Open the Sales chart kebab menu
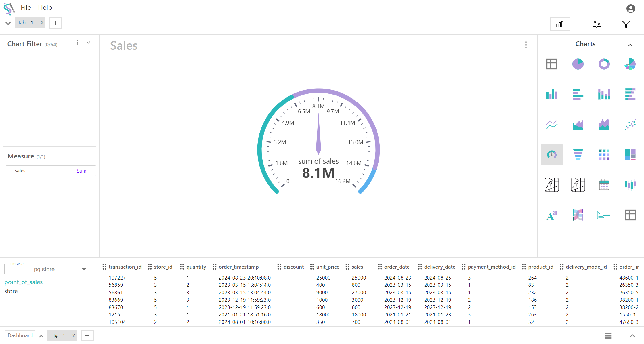This screenshot has width=644, height=344. (526, 45)
